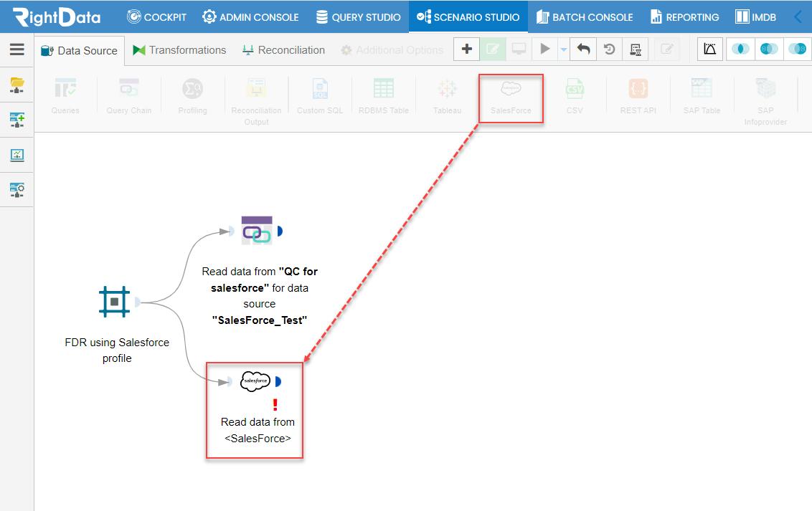Click the plus button to add a component
812x511 pixels.
point(466,49)
